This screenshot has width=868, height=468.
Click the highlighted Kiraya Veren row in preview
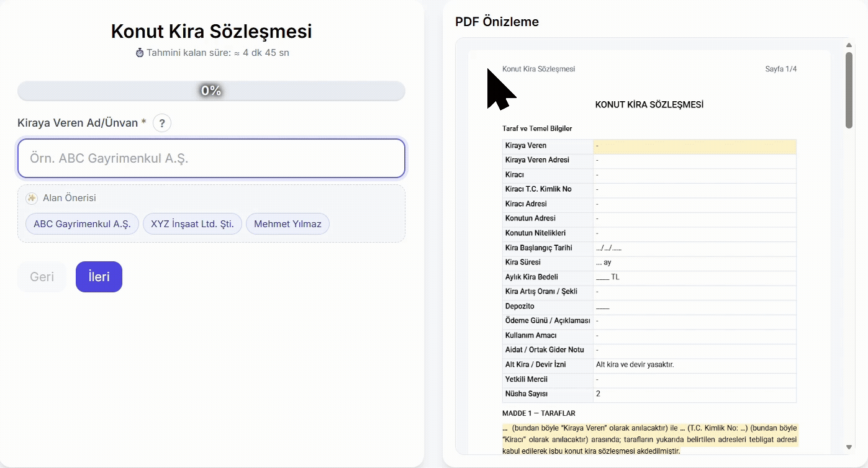click(649, 146)
